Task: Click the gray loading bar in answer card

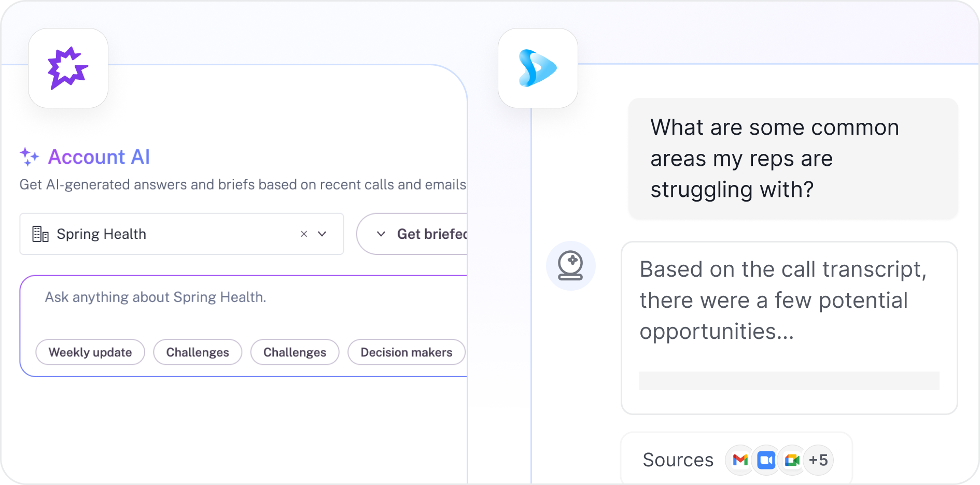Action: (x=789, y=381)
